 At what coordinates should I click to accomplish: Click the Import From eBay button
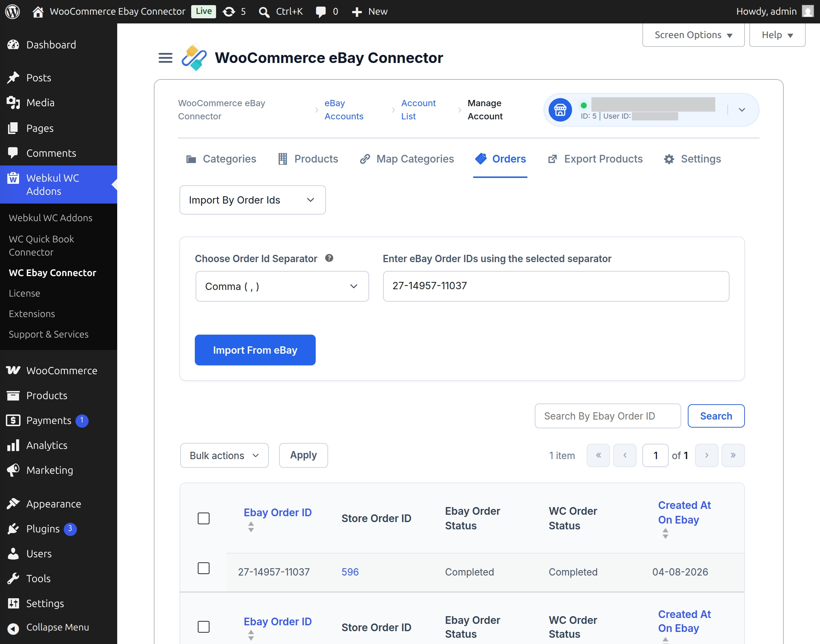(x=255, y=350)
